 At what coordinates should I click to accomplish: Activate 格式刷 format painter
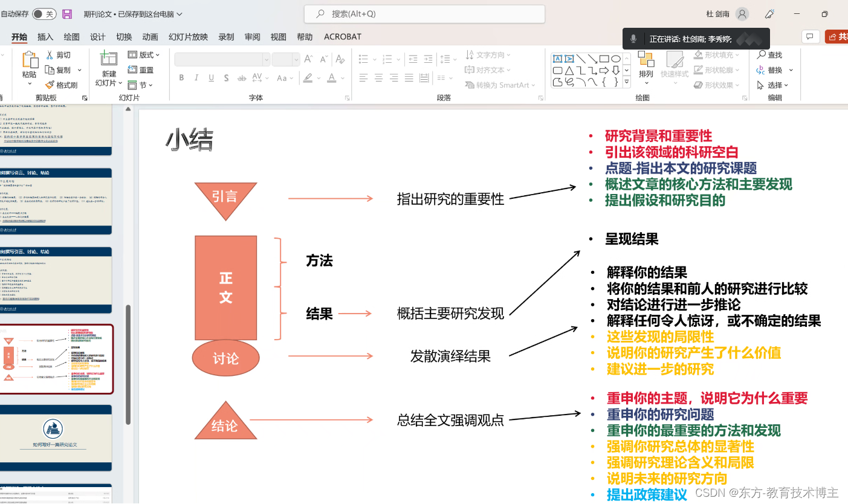(x=62, y=85)
